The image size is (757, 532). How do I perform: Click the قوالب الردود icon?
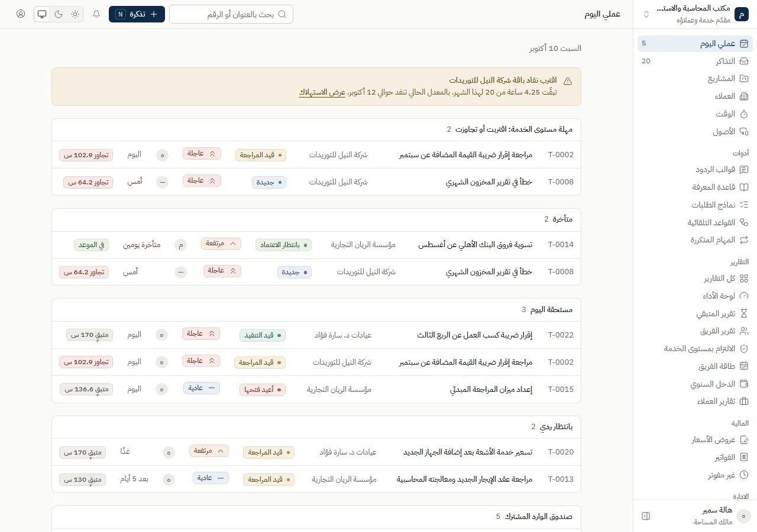coord(744,170)
